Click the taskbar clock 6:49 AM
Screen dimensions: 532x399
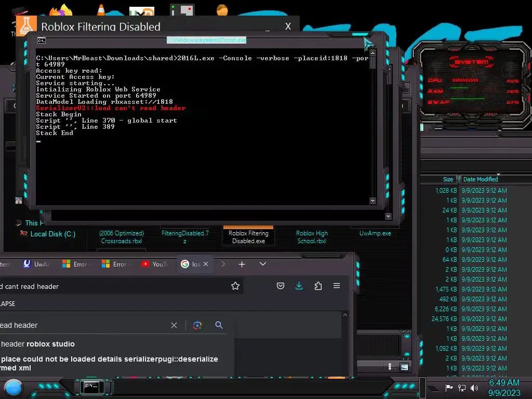click(x=504, y=382)
